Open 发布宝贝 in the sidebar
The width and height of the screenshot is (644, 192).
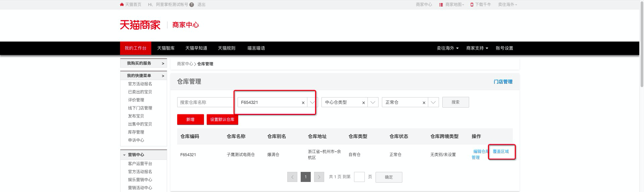point(136,116)
